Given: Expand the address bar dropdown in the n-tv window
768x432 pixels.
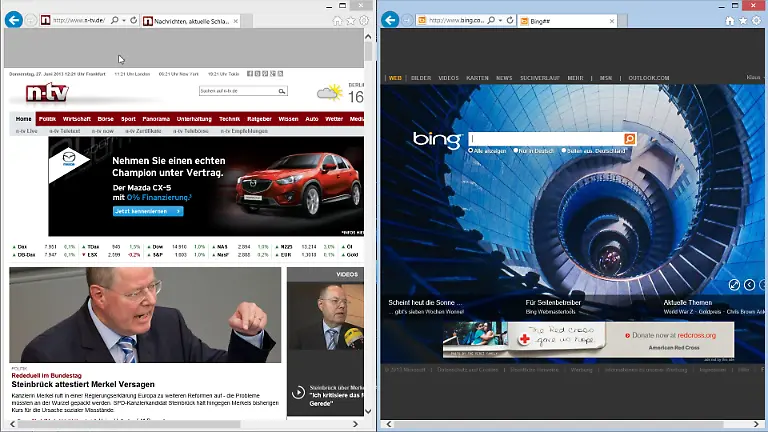Looking at the screenshot, I should pos(122,20).
